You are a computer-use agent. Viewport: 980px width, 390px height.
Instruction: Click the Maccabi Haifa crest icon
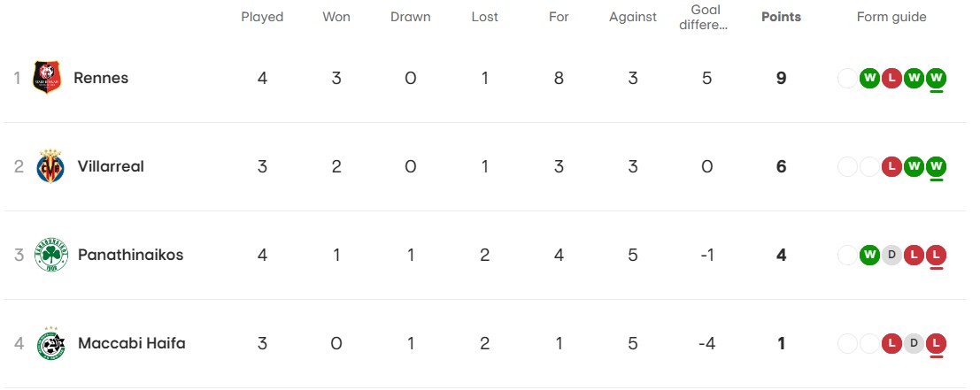[x=50, y=343]
